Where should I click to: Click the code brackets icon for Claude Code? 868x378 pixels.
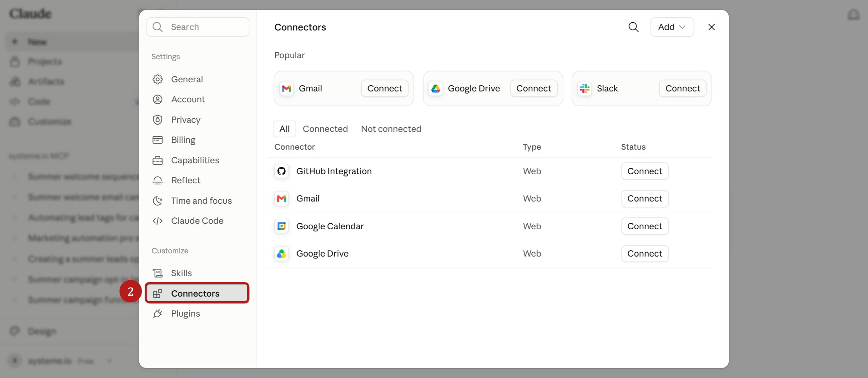click(158, 221)
